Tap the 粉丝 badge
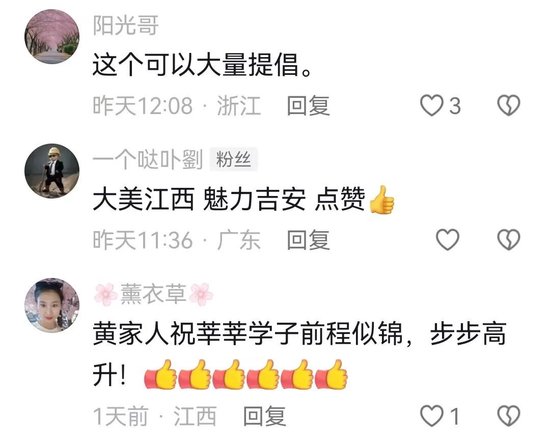This screenshot has height=447, width=550. click(234, 160)
